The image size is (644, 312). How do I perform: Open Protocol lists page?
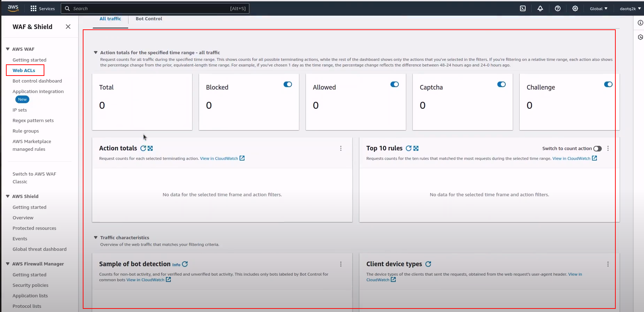pos(27,306)
